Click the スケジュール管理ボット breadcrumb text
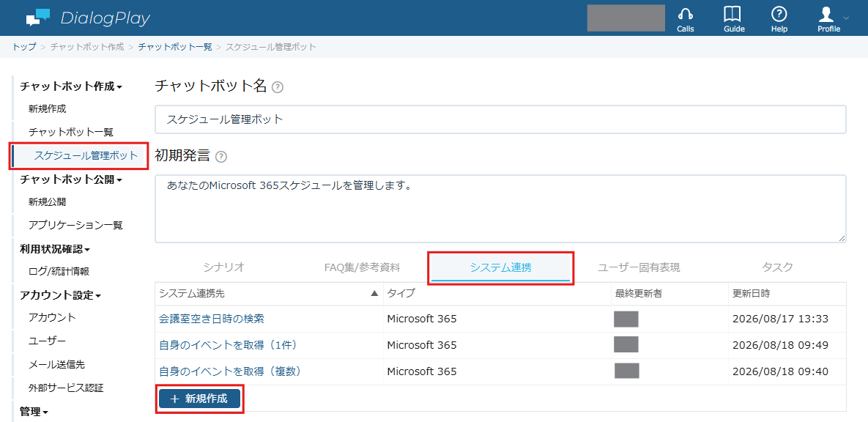The image size is (868, 422). tap(271, 46)
